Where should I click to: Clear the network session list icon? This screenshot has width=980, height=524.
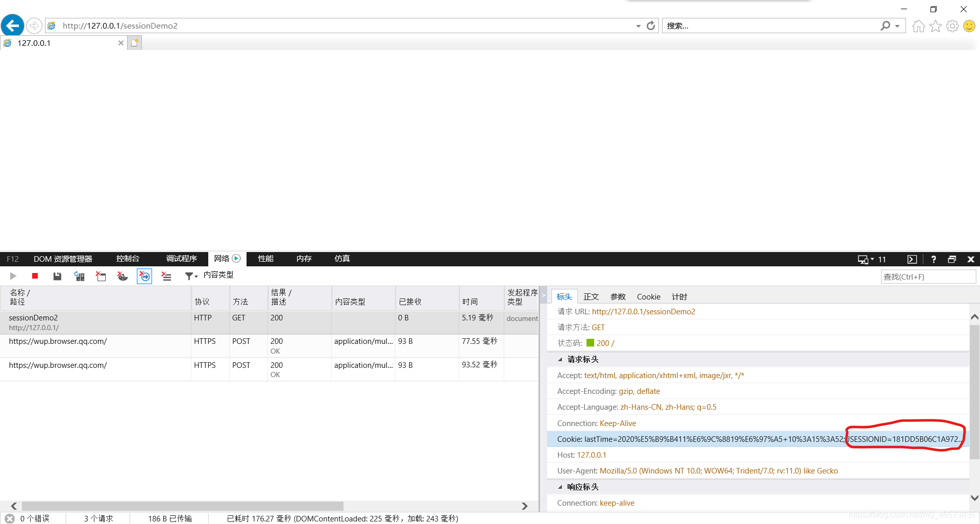(166, 276)
